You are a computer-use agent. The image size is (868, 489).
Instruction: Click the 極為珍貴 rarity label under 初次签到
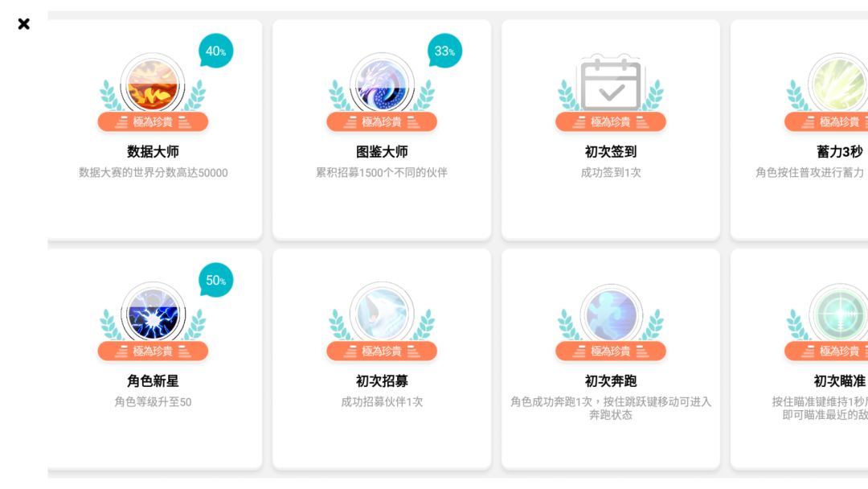(611, 121)
